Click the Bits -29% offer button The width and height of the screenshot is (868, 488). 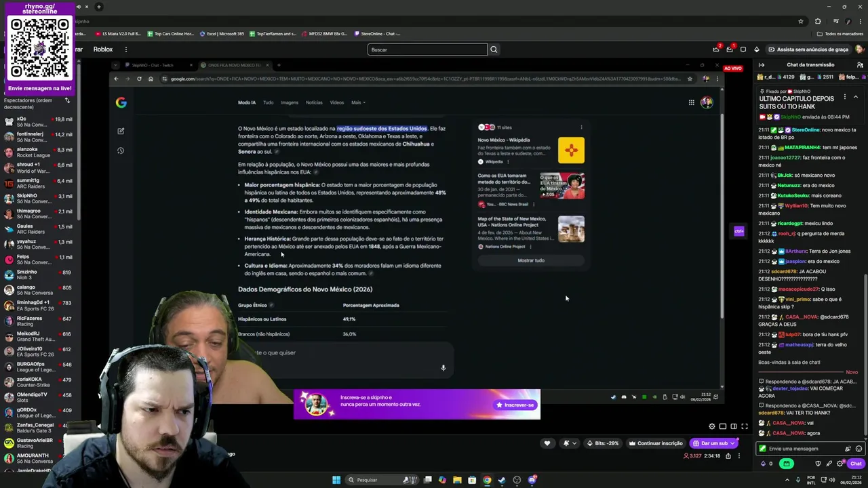coord(603,443)
